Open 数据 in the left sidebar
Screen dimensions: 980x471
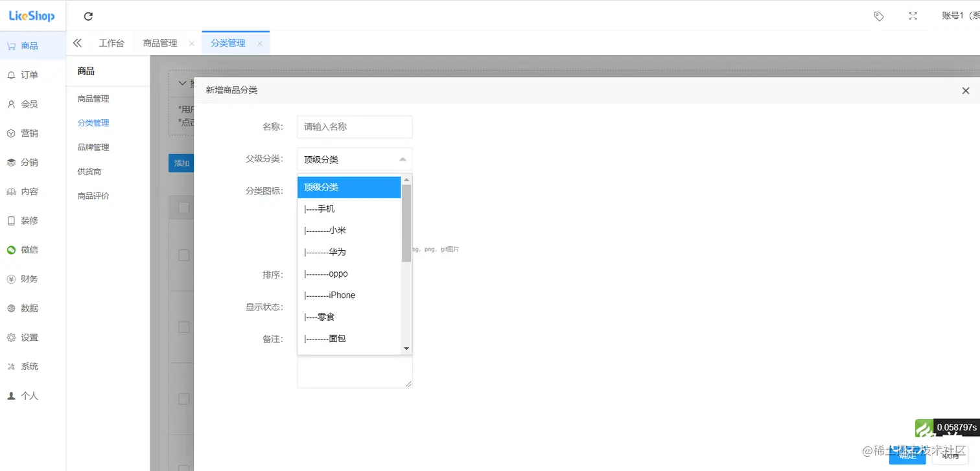33,308
